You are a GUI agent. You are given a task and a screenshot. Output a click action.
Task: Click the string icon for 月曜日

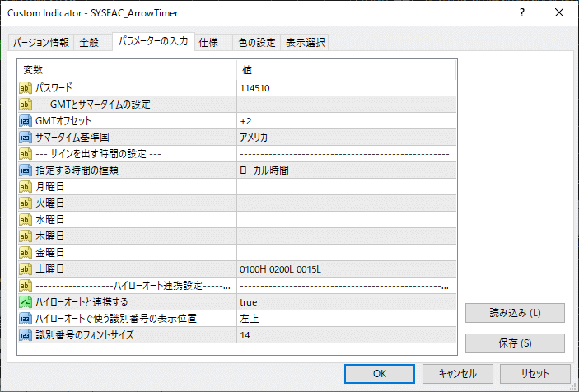(x=25, y=187)
